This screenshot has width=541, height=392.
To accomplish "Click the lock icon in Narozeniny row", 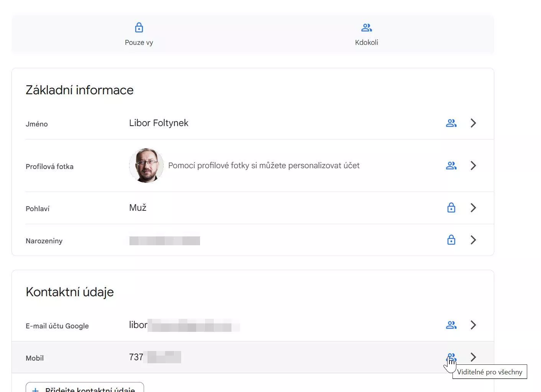I will pos(451,239).
